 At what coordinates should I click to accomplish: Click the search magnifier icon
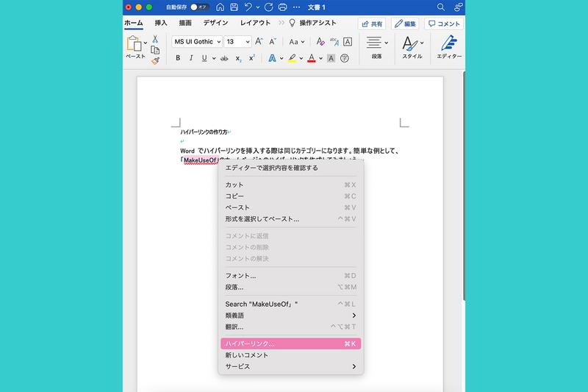pos(440,7)
